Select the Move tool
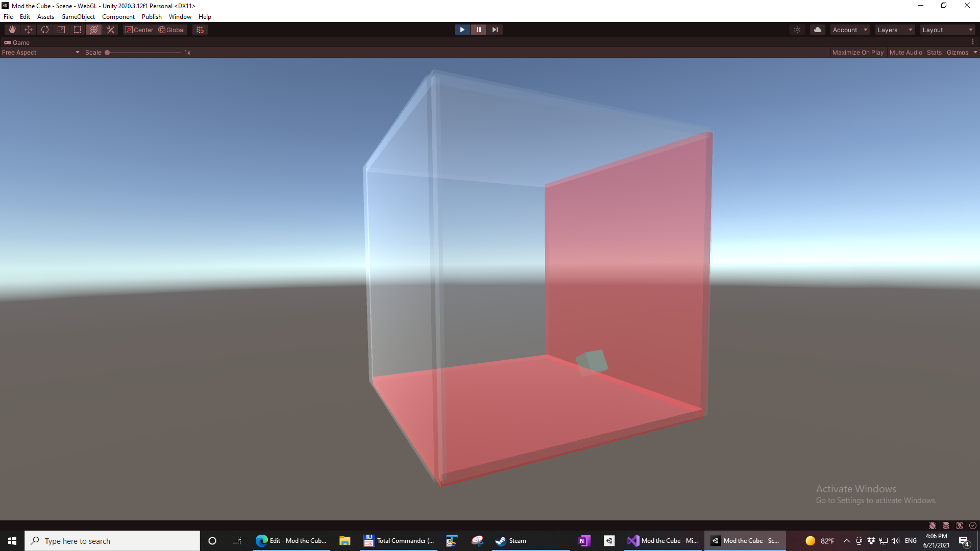Viewport: 980px width, 551px height. pos(28,30)
